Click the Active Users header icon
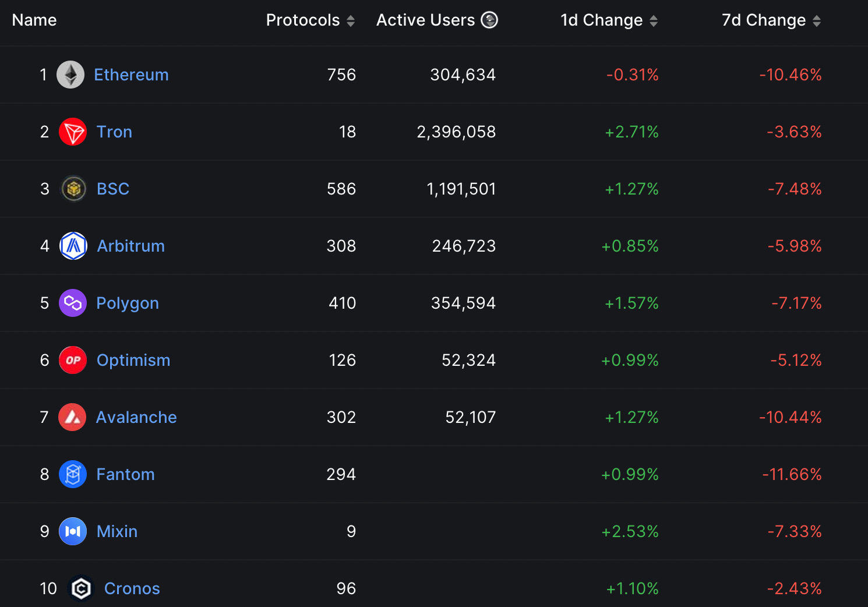This screenshot has height=607, width=868. [489, 20]
